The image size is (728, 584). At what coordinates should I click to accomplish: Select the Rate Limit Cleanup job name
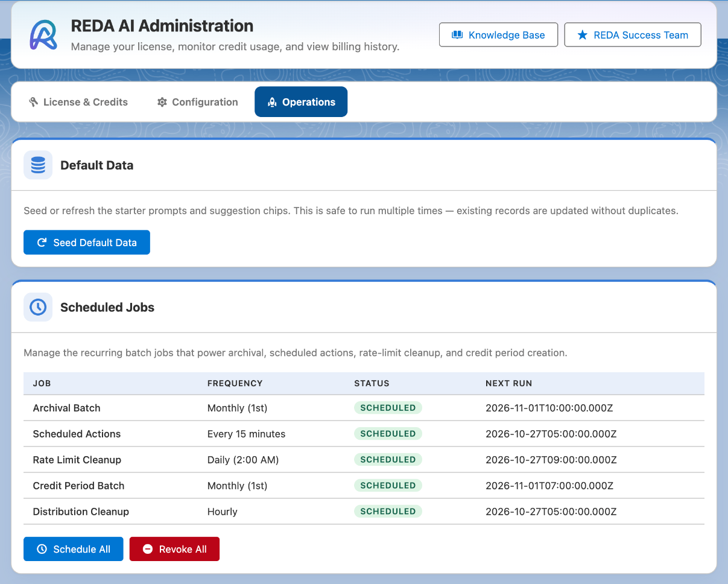(77, 460)
